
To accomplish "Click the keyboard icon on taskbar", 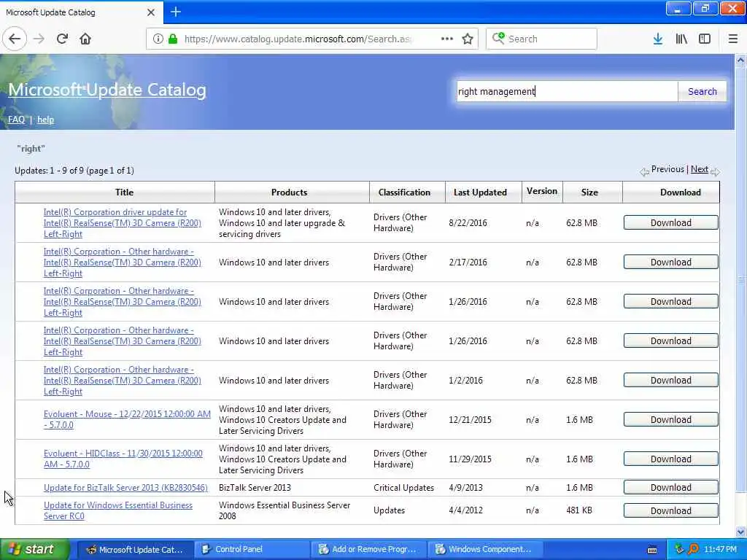I will [652, 550].
